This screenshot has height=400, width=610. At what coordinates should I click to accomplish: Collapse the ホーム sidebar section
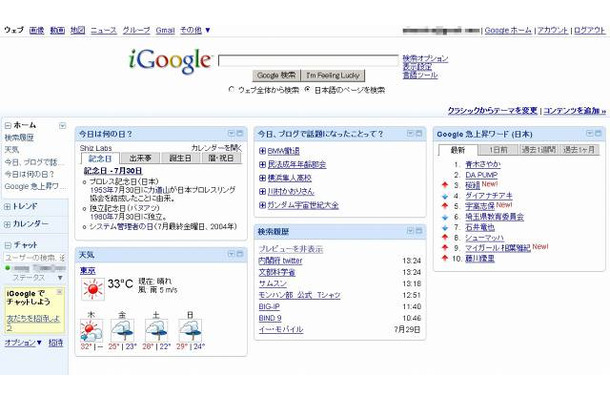click(x=7, y=126)
